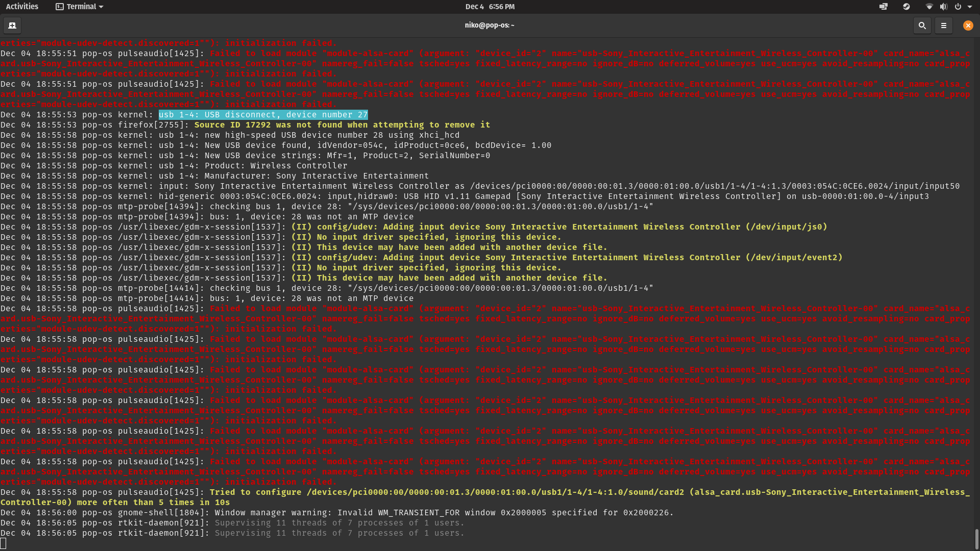Click the leftmost overlapping-windows tray icon

click(884, 7)
